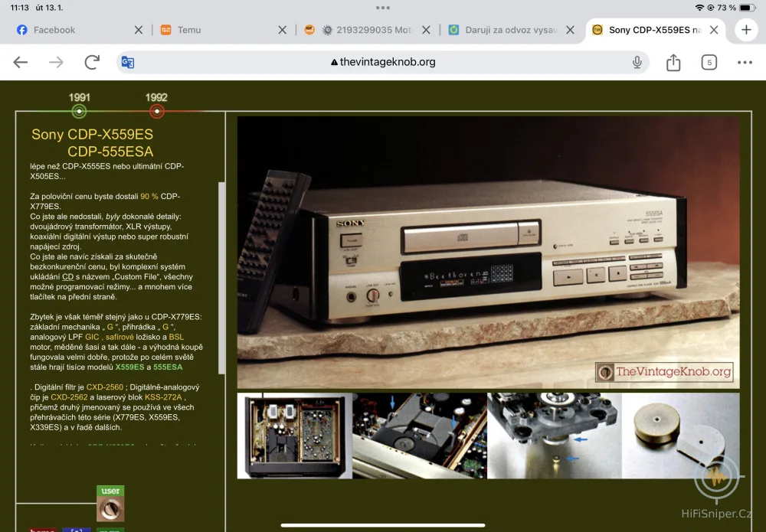The width and height of the screenshot is (766, 532).
Task: Tap the Wi-Fi status icon
Action: pos(699,8)
